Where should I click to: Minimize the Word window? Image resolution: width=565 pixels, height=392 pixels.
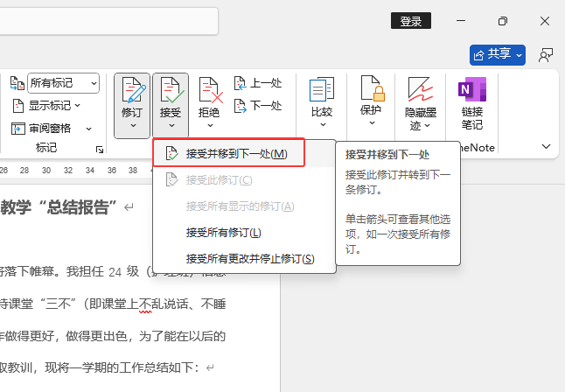click(461, 21)
